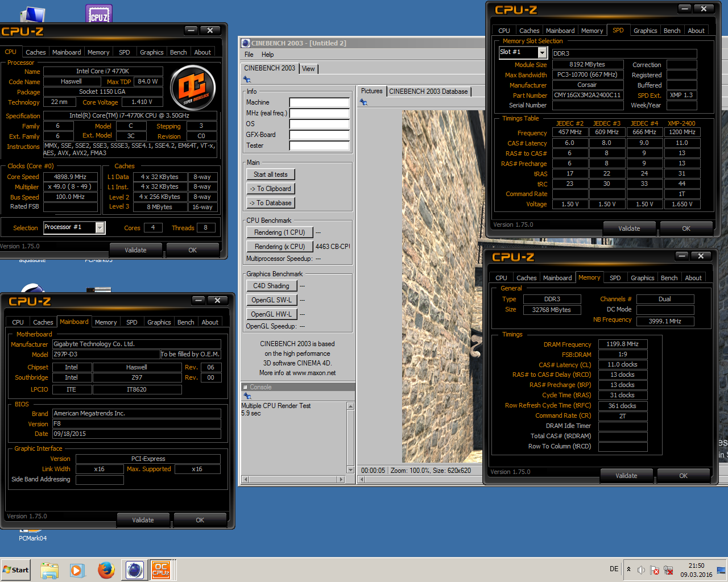This screenshot has height=582, width=728.
Task: Run Rendering (1 CPU) benchmark
Action: (279, 232)
